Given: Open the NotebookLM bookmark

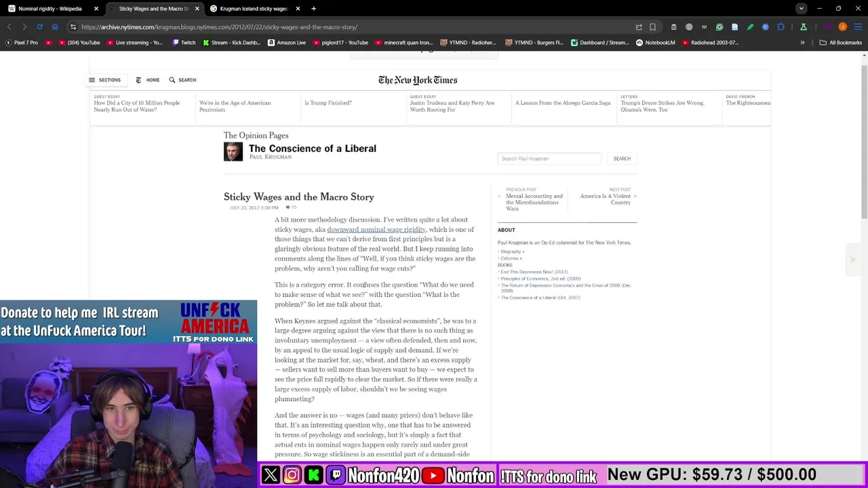Looking at the screenshot, I should point(655,43).
